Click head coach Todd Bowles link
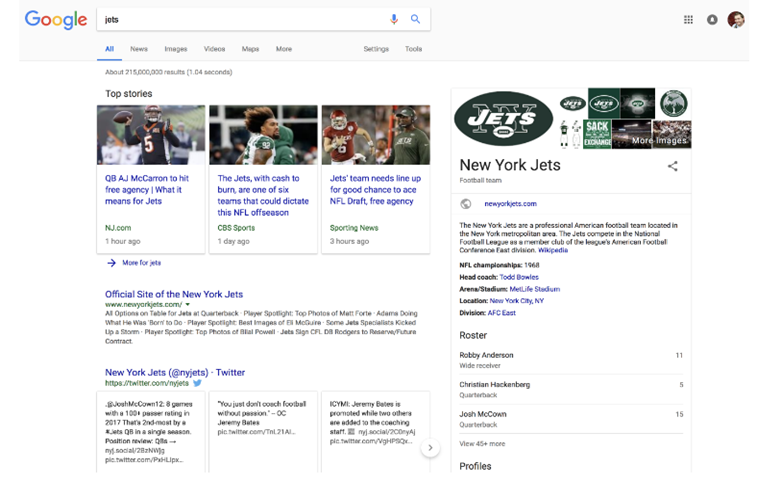 (519, 277)
